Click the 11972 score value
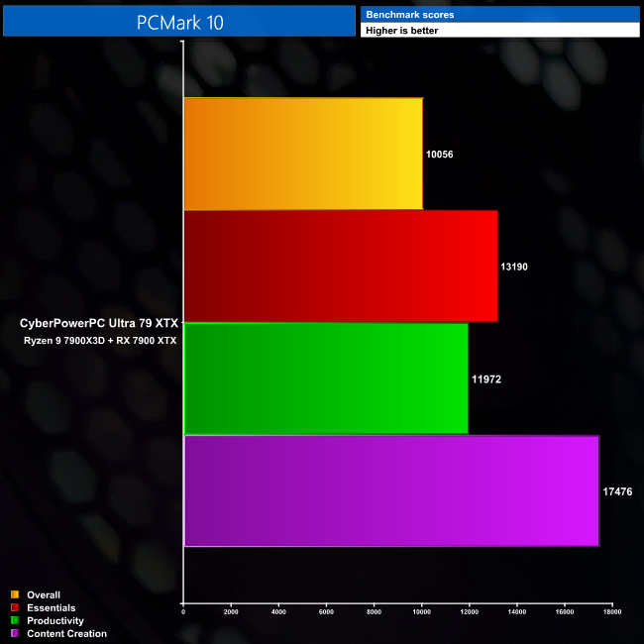 pyautogui.click(x=486, y=379)
